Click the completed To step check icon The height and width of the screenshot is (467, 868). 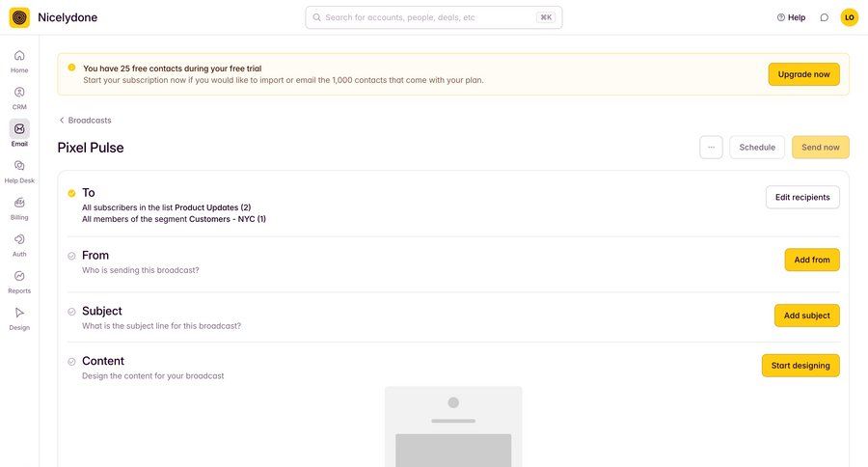click(x=71, y=193)
